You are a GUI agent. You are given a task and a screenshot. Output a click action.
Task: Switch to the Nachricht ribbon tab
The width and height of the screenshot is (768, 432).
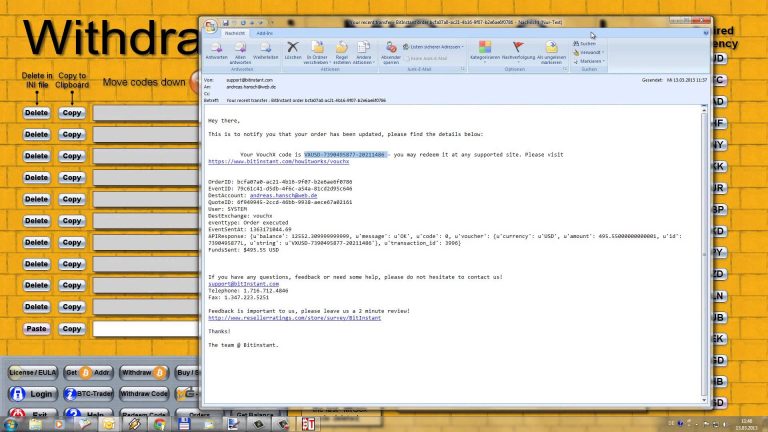(235, 33)
